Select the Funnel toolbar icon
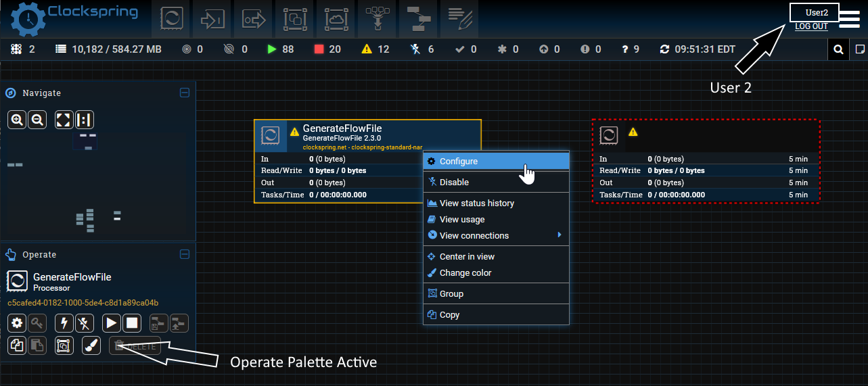 [x=377, y=19]
